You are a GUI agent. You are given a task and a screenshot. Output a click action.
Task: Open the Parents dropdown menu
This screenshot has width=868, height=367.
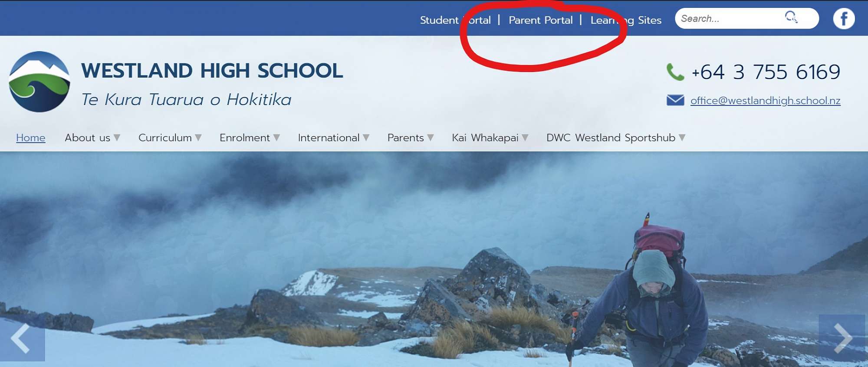[411, 138]
